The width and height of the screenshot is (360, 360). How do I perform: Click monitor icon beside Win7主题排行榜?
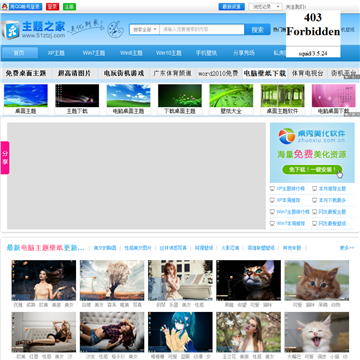(272, 212)
